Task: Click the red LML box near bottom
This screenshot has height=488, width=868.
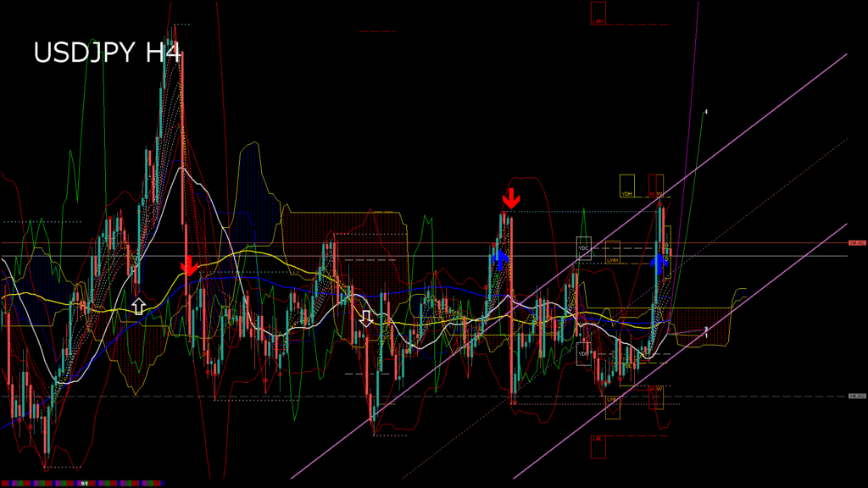Action: 598,446
